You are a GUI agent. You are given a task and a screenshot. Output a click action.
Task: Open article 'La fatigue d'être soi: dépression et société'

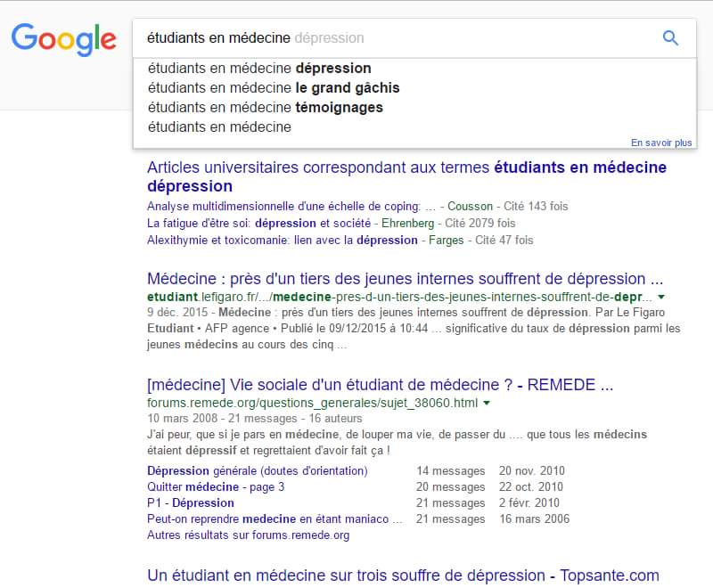point(258,223)
